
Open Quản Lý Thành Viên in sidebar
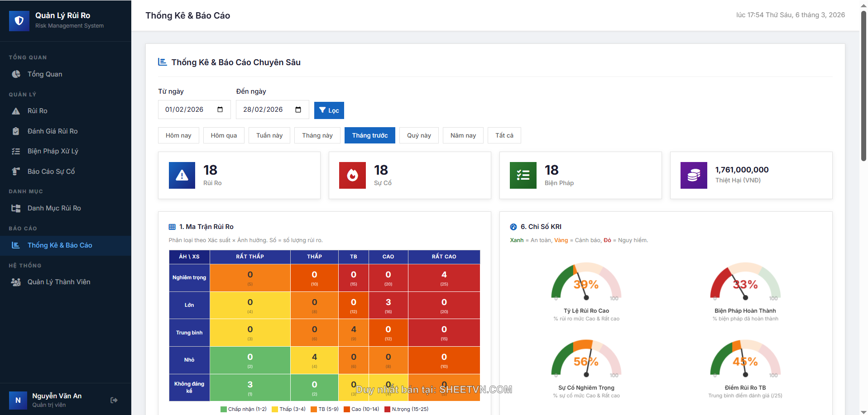click(x=59, y=282)
